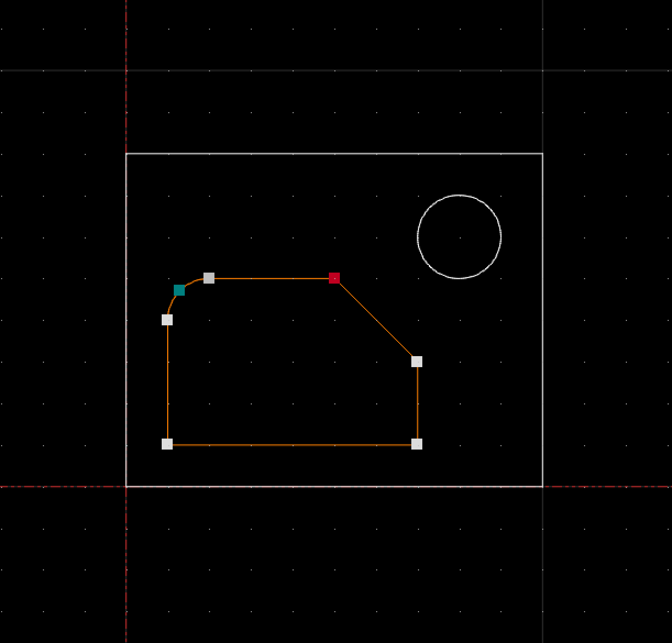This screenshot has width=672, height=643.
Task: Select the teal arc midpoint handle
Action: pyautogui.click(x=179, y=290)
